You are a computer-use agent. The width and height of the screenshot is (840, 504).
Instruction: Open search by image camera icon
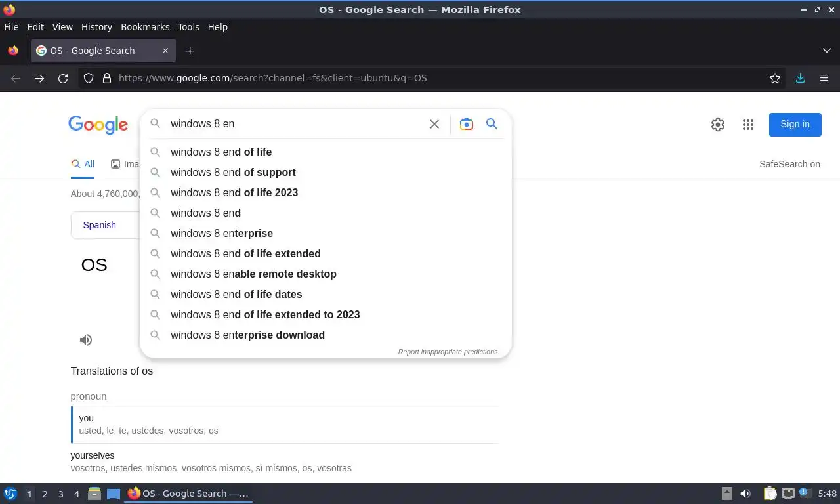pyautogui.click(x=466, y=124)
